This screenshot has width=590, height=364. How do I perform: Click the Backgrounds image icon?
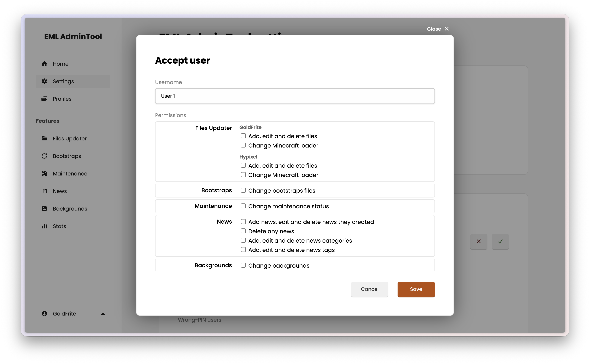click(x=44, y=208)
